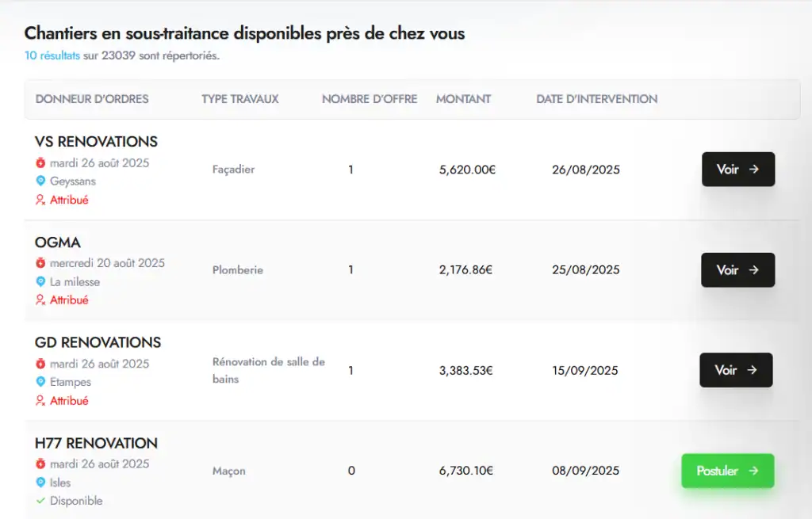Click the Attribué status icon under GD RENOVATIONS
812x519 pixels.
pos(41,401)
